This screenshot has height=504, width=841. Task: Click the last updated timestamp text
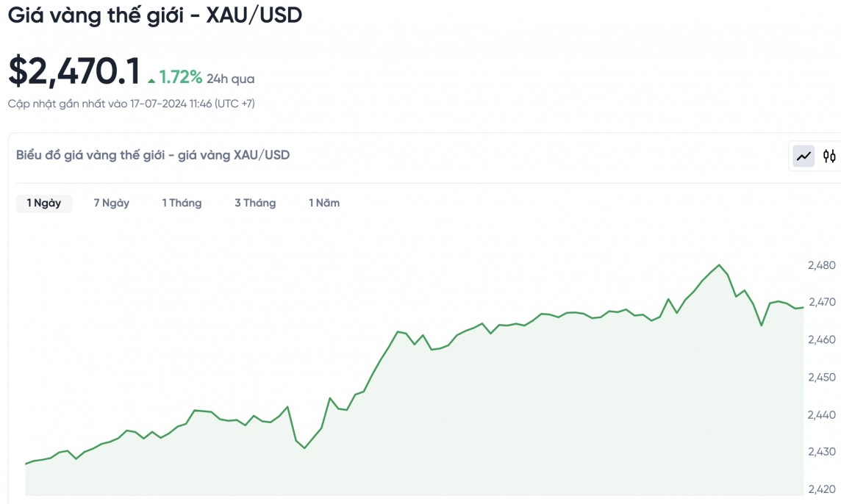pyautogui.click(x=132, y=104)
